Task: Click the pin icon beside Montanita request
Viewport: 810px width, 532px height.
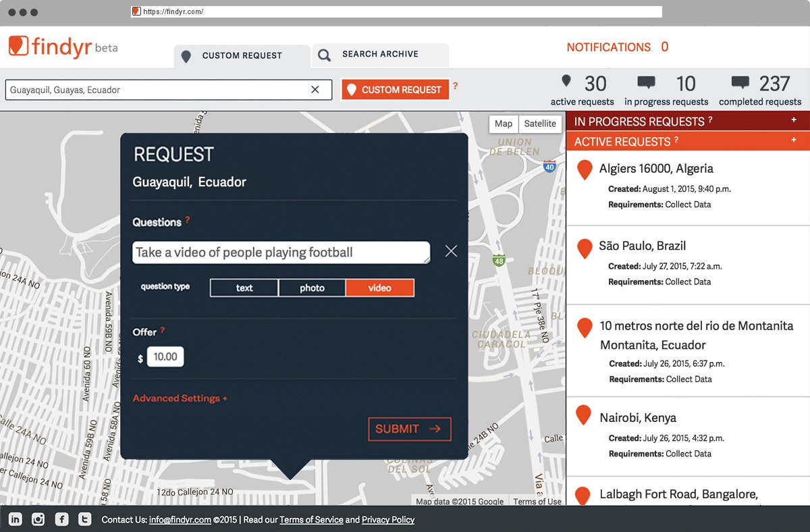Action: tap(585, 329)
